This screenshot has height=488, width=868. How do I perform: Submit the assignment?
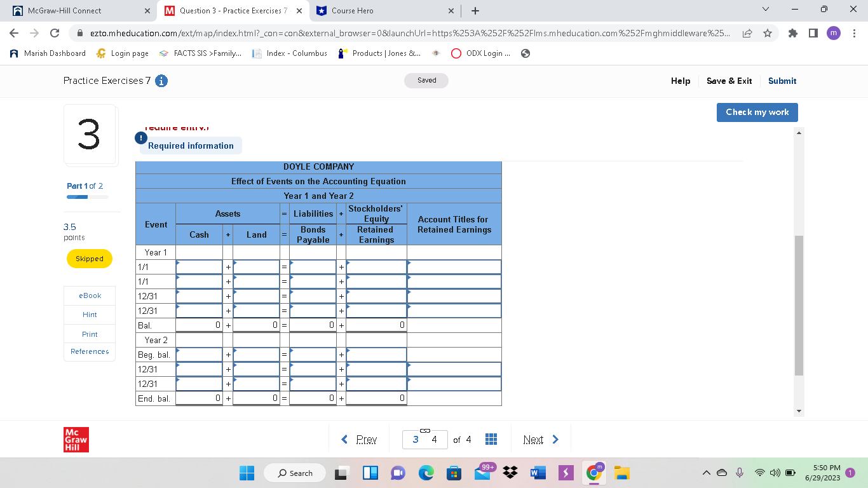click(782, 81)
